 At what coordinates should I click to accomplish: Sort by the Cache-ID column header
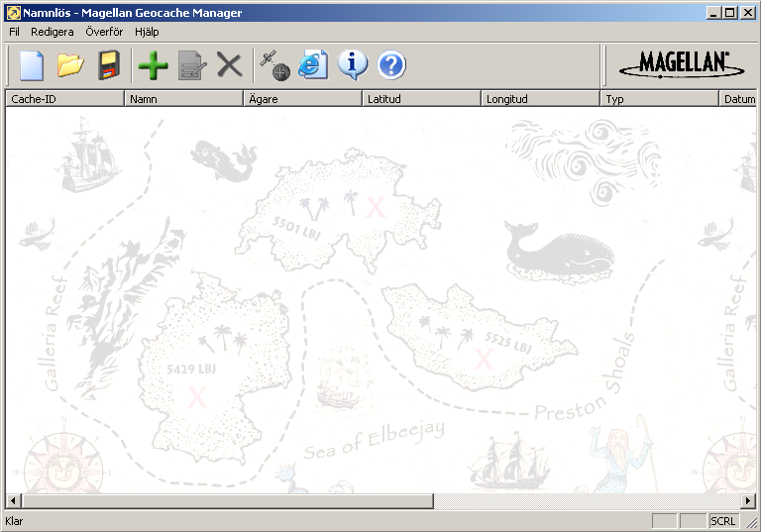tap(64, 98)
